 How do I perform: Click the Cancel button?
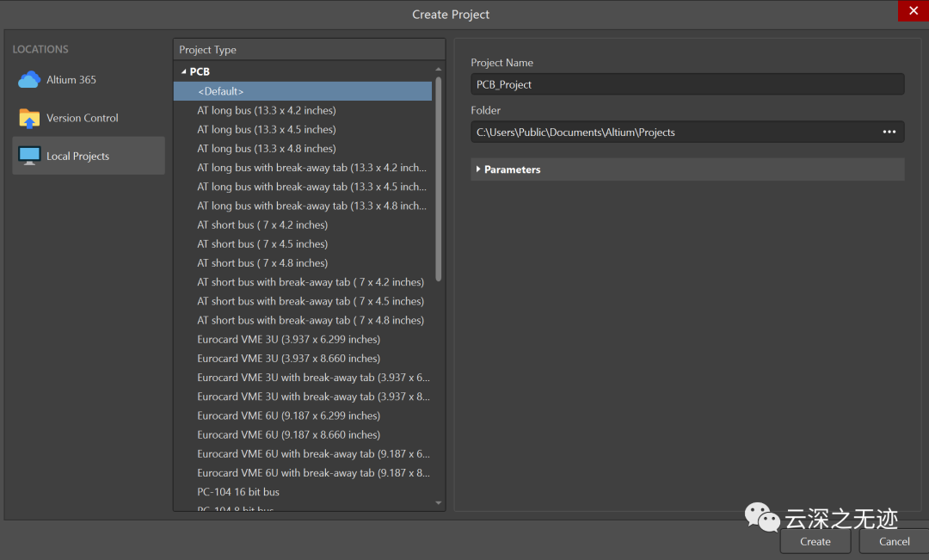[894, 542]
